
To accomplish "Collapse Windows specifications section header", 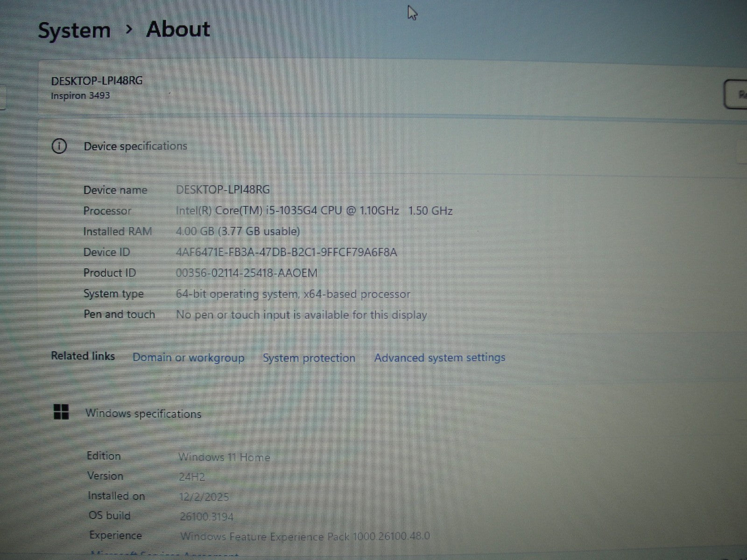I will pos(143,413).
